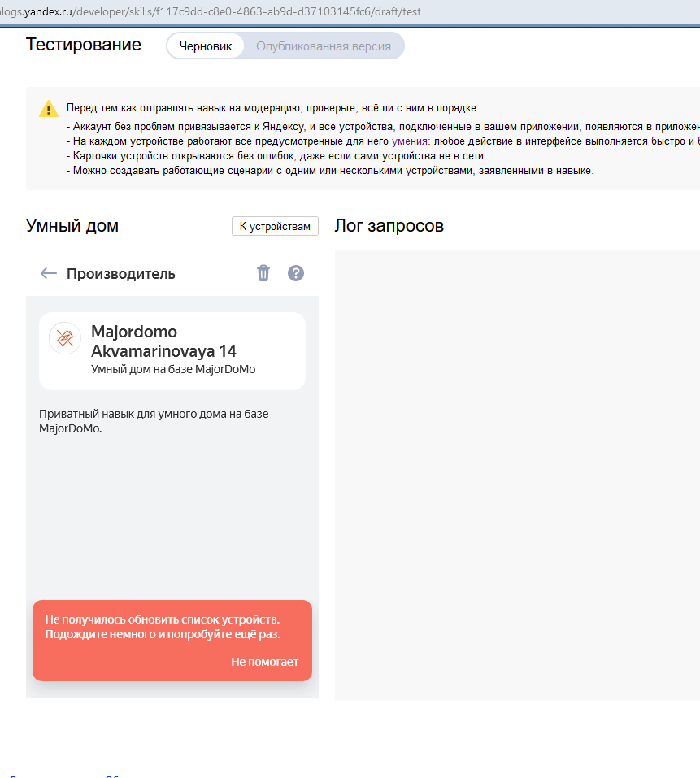Switch to the Черновик tab

click(206, 46)
